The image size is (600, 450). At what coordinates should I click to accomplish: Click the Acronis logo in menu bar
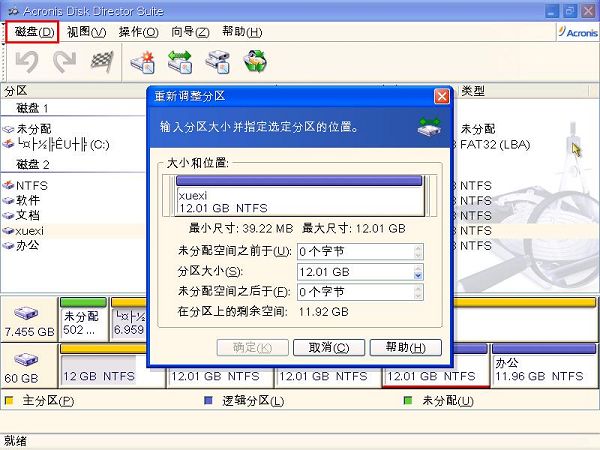(x=577, y=32)
